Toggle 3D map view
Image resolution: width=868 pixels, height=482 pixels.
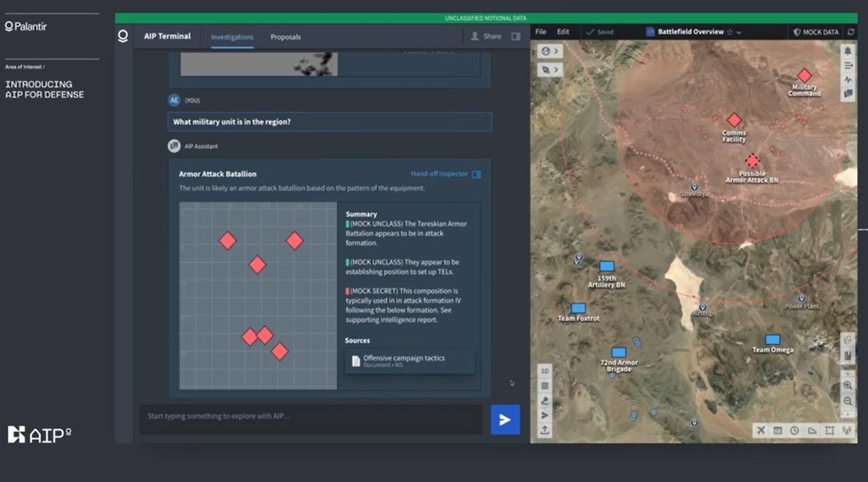point(545,371)
